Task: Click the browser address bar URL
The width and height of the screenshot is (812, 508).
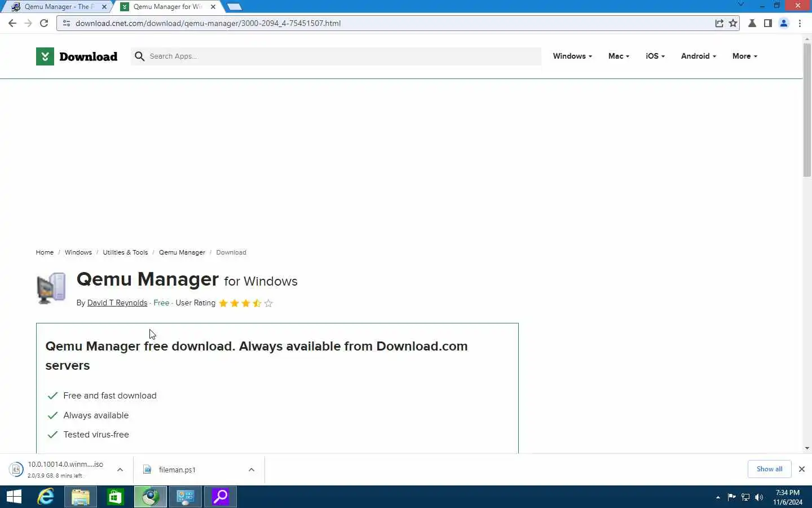Action: point(208,23)
